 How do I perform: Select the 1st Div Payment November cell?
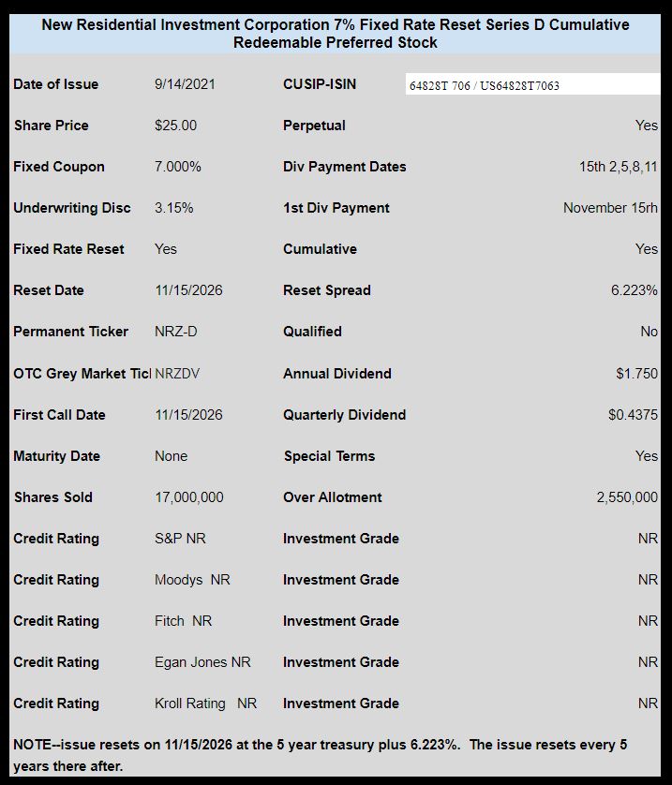(x=610, y=208)
